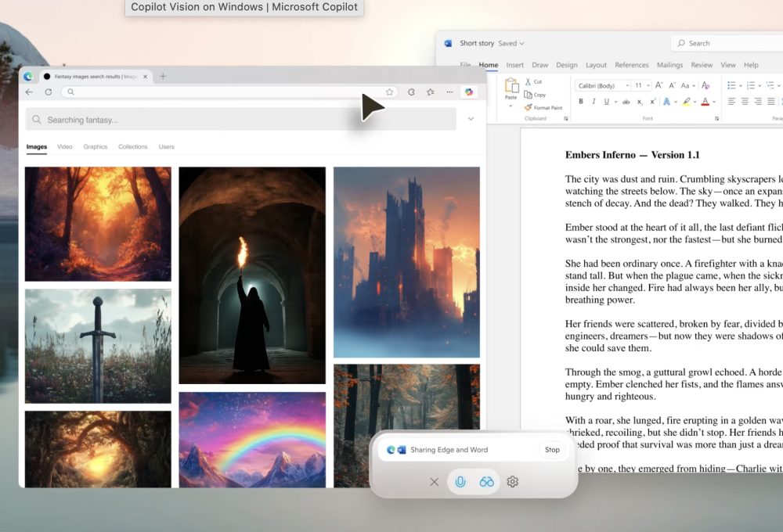The image size is (783, 532).
Task: Open the Graphics results tab
Action: pos(96,147)
